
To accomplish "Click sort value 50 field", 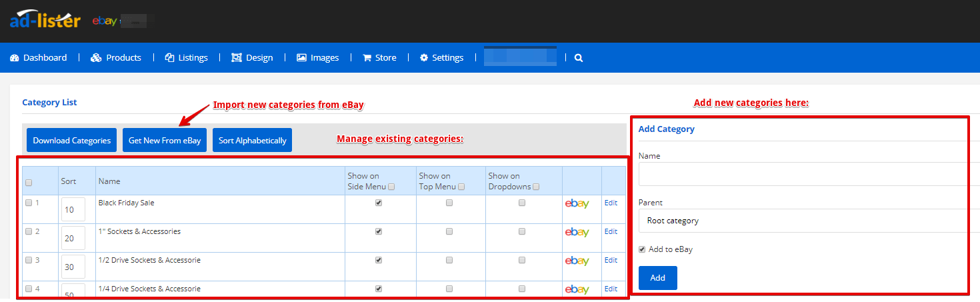I will coord(73,291).
